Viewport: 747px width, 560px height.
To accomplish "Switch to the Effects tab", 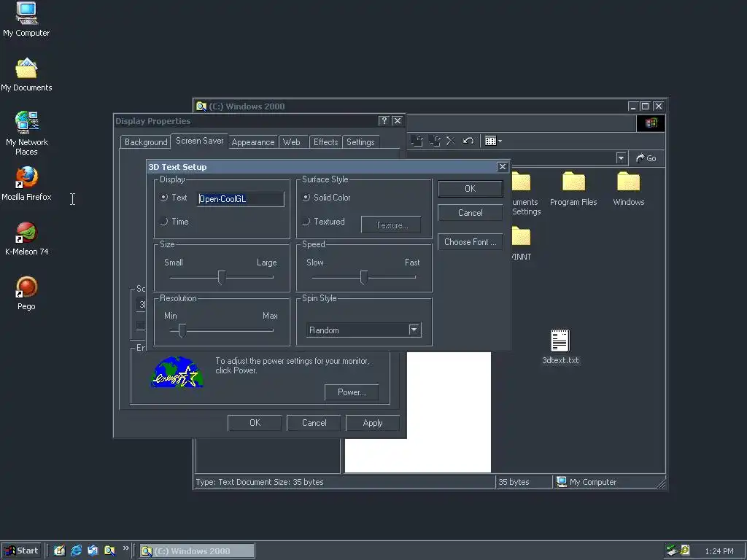I will (x=326, y=142).
